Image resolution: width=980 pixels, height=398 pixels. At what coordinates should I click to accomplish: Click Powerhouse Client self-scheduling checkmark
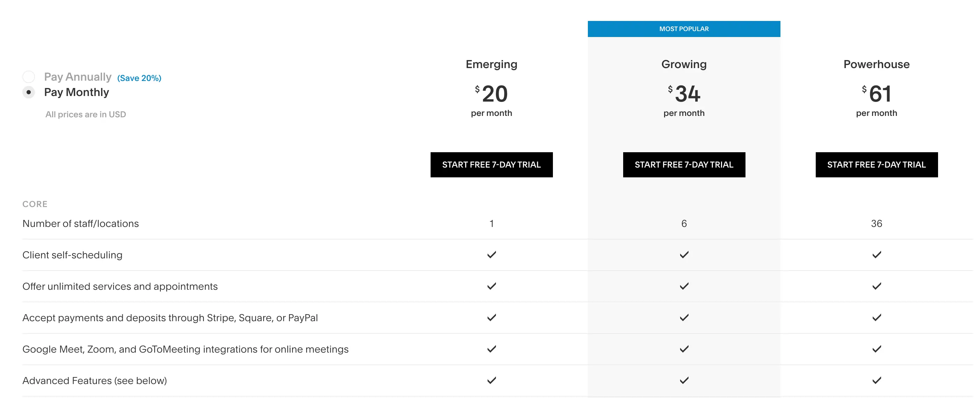click(x=877, y=255)
